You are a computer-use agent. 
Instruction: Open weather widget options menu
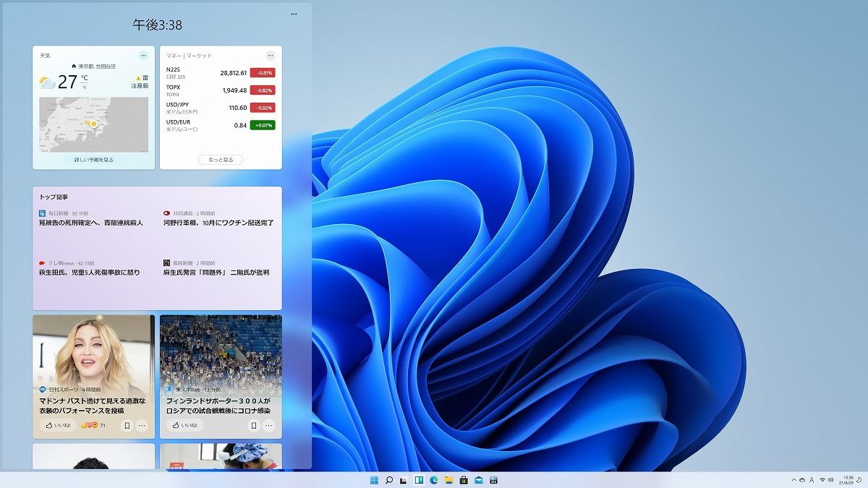[143, 55]
